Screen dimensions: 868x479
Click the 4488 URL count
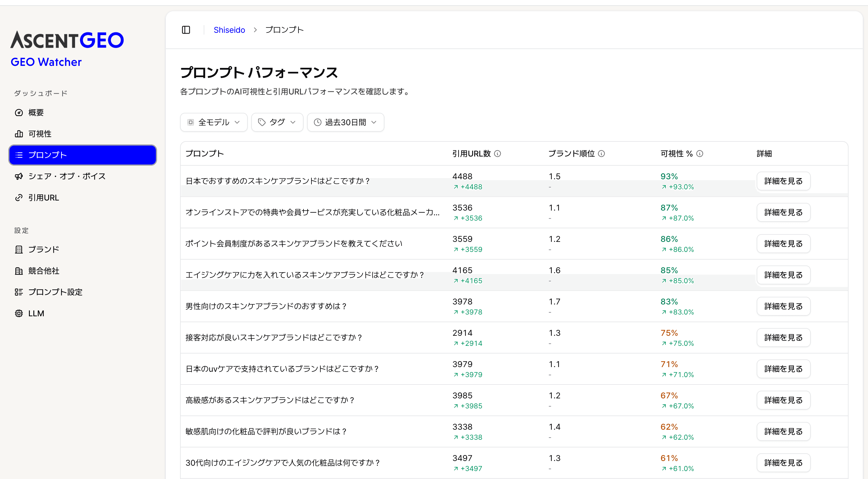[462, 176]
